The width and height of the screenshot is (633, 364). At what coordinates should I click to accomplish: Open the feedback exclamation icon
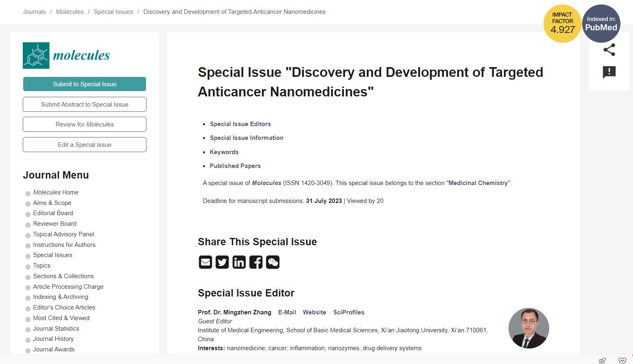pos(609,72)
